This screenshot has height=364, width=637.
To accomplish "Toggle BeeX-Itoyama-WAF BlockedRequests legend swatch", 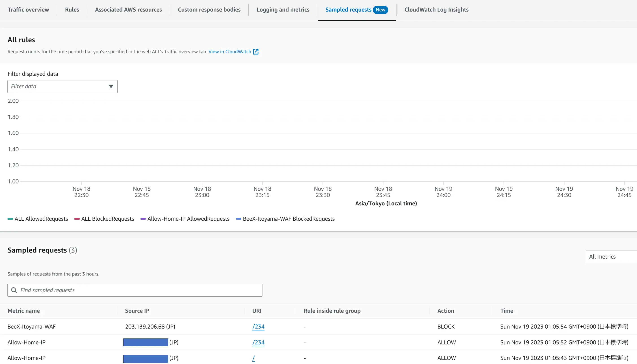I will click(238, 219).
